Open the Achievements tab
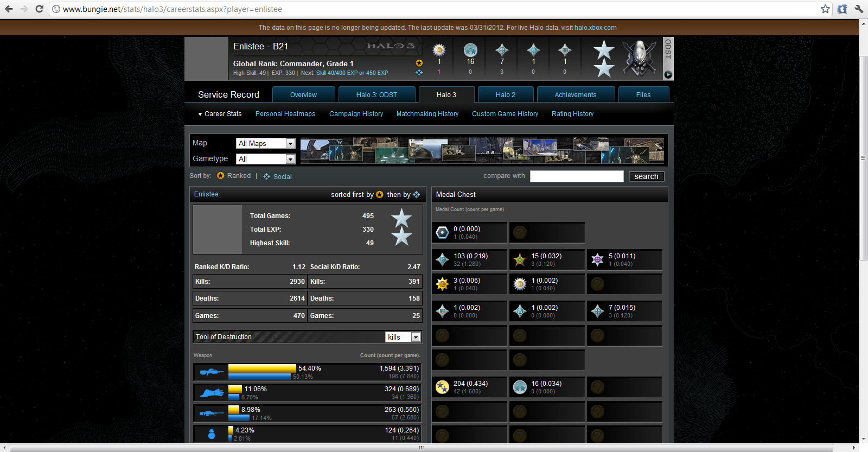The height and width of the screenshot is (452, 868). (x=576, y=94)
